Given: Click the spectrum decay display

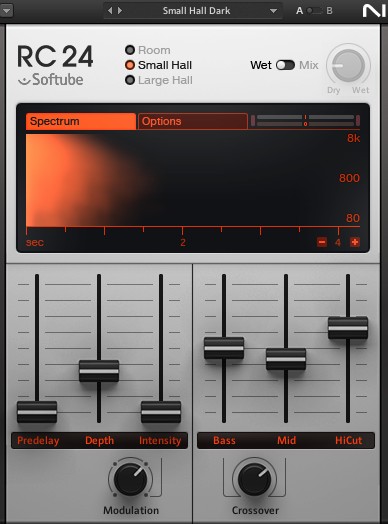Looking at the screenshot, I should point(193,180).
